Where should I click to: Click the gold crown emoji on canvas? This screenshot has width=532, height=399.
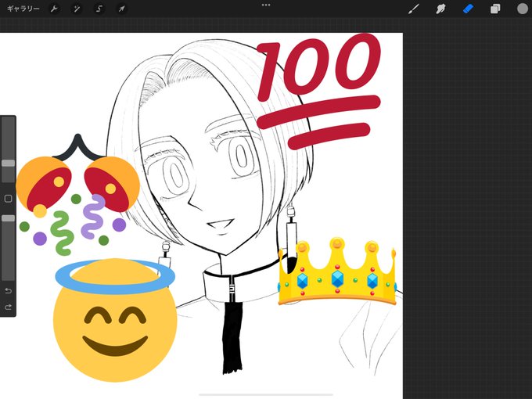(337, 271)
